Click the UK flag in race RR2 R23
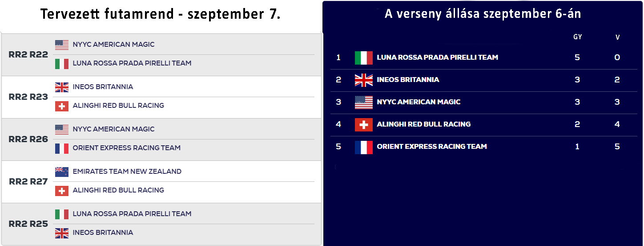The height and width of the screenshot is (246, 644). click(x=62, y=87)
